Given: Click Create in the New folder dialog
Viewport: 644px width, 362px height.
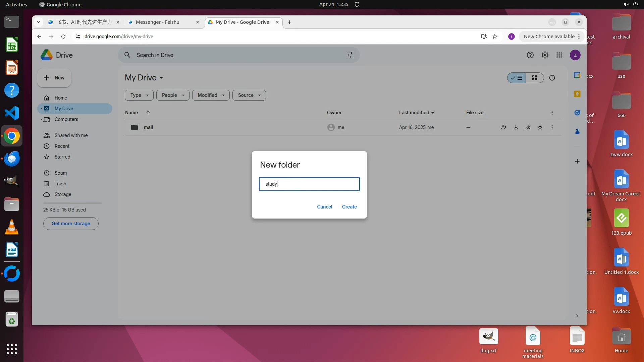Looking at the screenshot, I should click(x=349, y=207).
